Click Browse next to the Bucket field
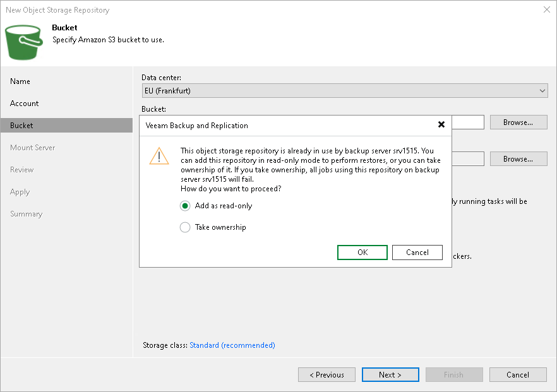The height and width of the screenshot is (392, 557). [x=518, y=122]
